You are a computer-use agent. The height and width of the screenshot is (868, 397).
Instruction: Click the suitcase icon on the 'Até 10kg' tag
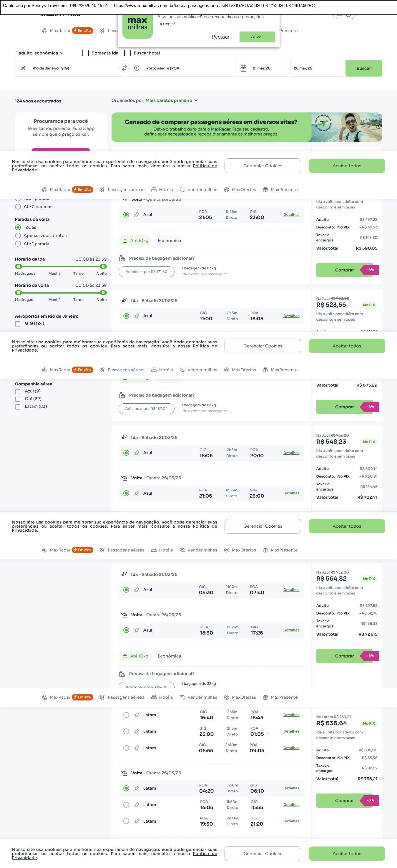point(125,241)
